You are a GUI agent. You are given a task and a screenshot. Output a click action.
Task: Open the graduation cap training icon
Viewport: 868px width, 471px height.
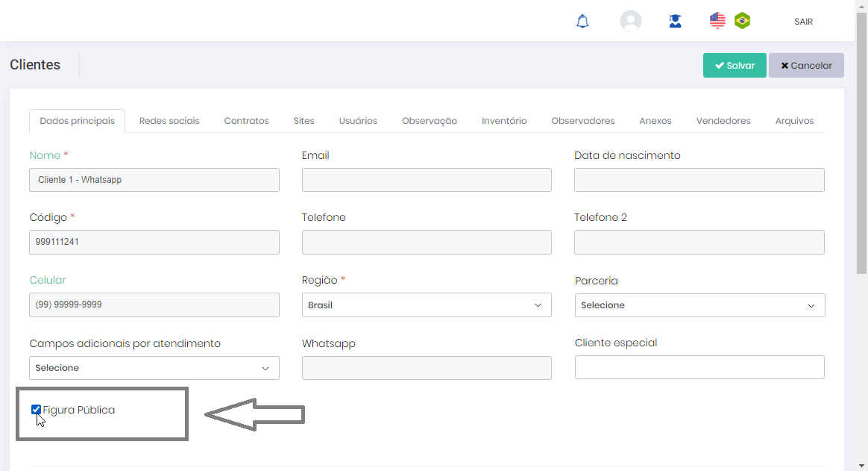[675, 22]
